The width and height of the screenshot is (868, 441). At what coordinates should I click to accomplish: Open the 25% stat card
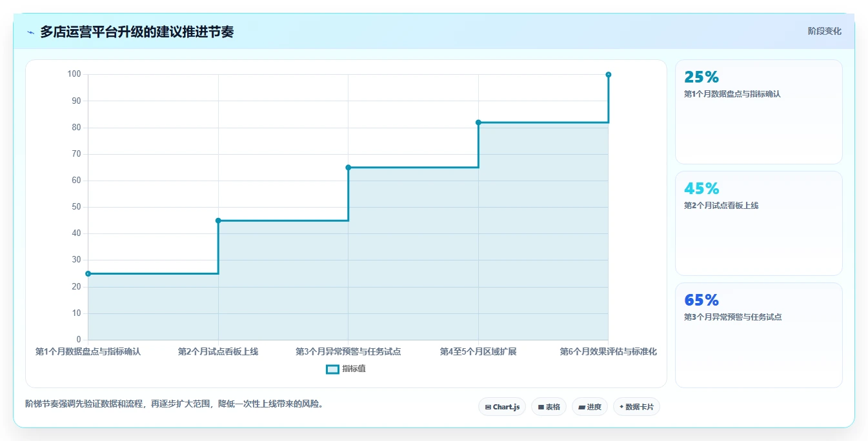tap(759, 112)
